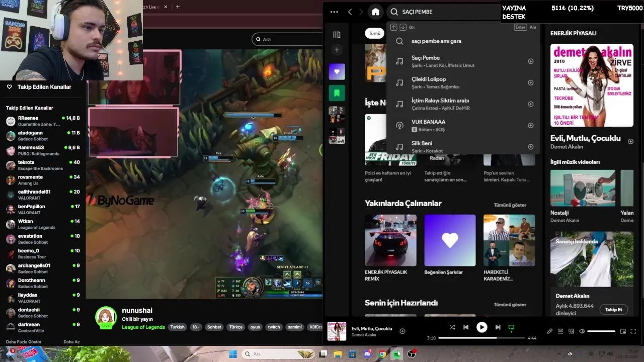Collapse list with Daha Az
The width and height of the screenshot is (644, 362).
pos(71,342)
